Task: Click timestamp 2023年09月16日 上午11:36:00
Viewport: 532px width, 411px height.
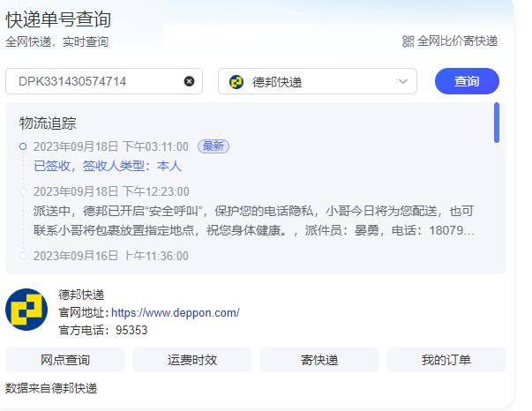Action: click(x=111, y=256)
